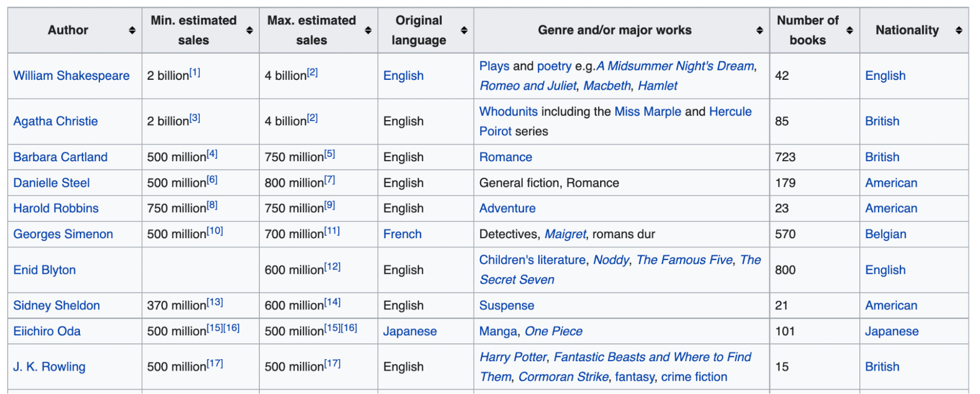Open citation [1] next to 2 billion
Image resolution: width=980 pixels, height=394 pixels.
pyautogui.click(x=195, y=73)
